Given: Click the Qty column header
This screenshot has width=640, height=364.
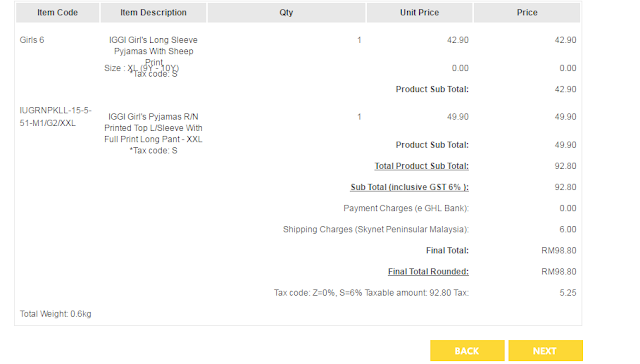Looking at the screenshot, I should click(x=286, y=13).
